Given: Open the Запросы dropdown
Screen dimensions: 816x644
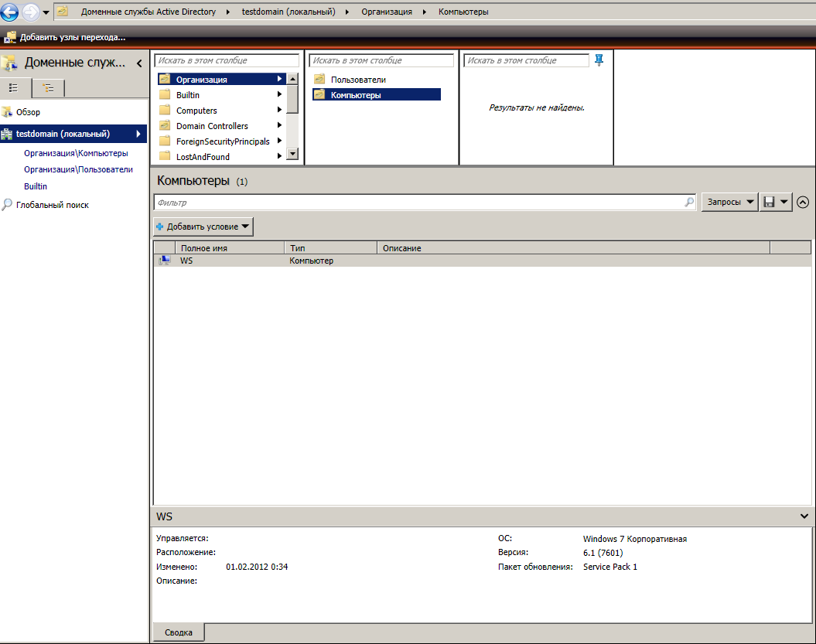Looking at the screenshot, I should coord(729,202).
